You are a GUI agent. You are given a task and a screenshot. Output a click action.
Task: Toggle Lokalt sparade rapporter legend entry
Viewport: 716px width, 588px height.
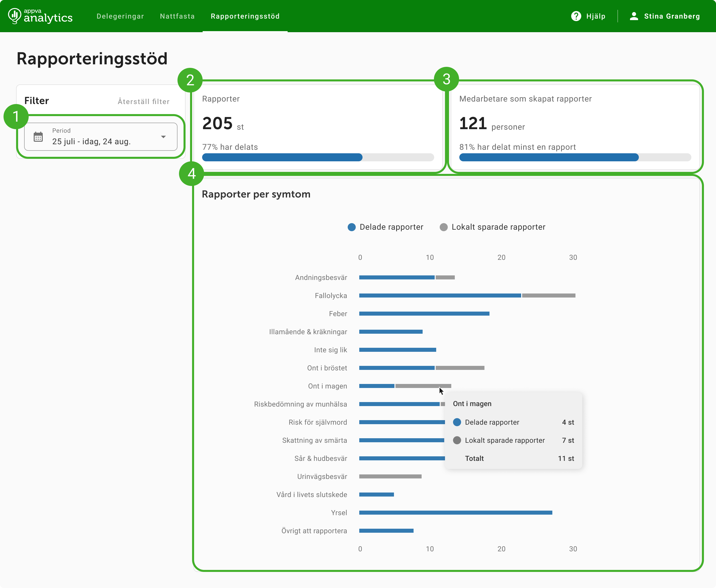coord(492,227)
